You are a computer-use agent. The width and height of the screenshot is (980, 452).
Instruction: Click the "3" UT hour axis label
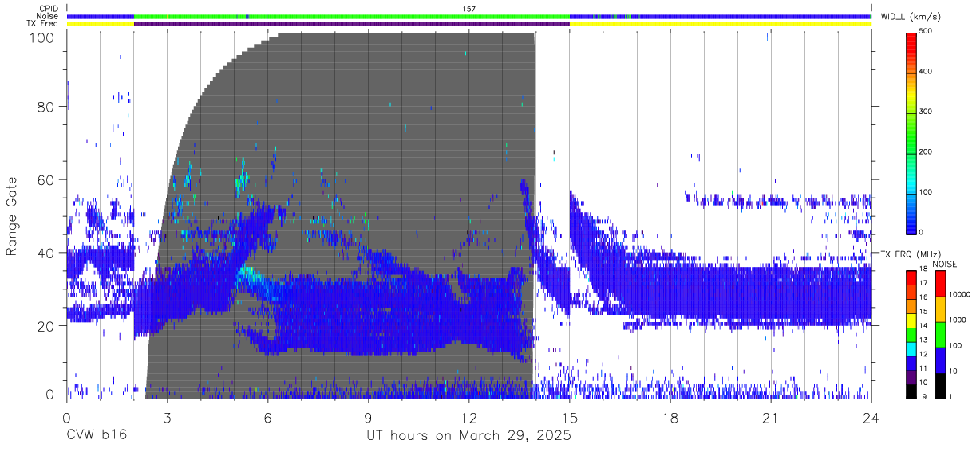coord(167,418)
